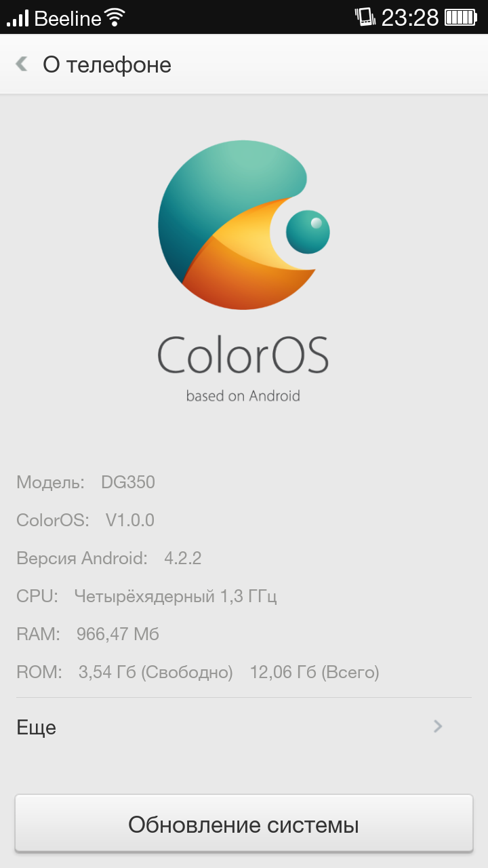Expand the Еще chevron arrow
This screenshot has height=868, width=488.
(438, 726)
